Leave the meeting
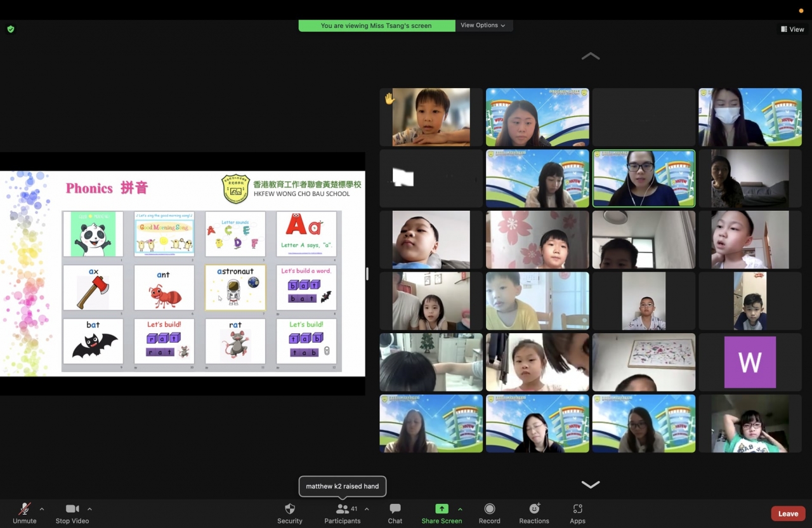Image resolution: width=812 pixels, height=528 pixels. [788, 513]
